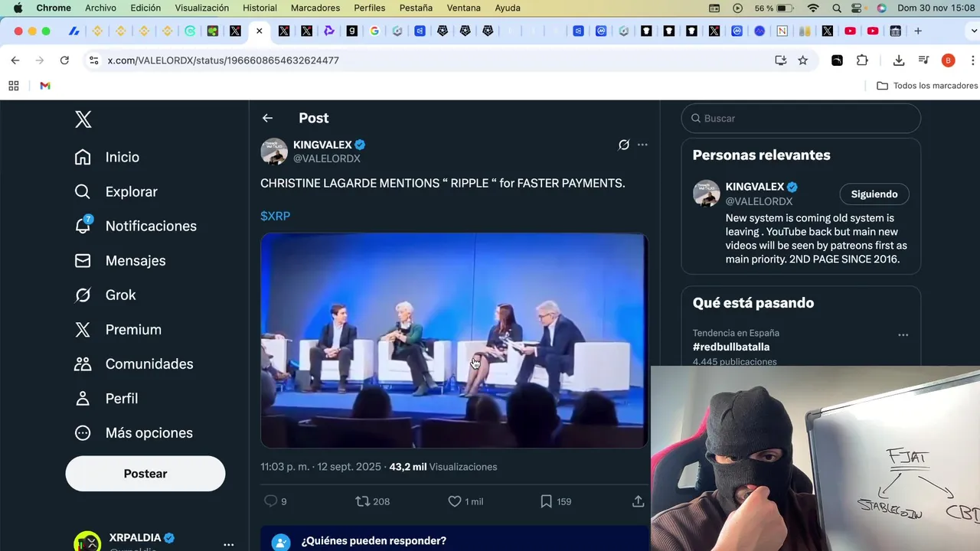Open Marcadores menu in menu bar

point(315,8)
